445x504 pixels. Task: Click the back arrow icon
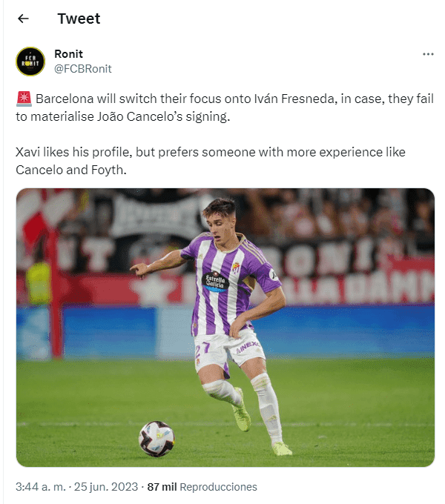pos(23,19)
